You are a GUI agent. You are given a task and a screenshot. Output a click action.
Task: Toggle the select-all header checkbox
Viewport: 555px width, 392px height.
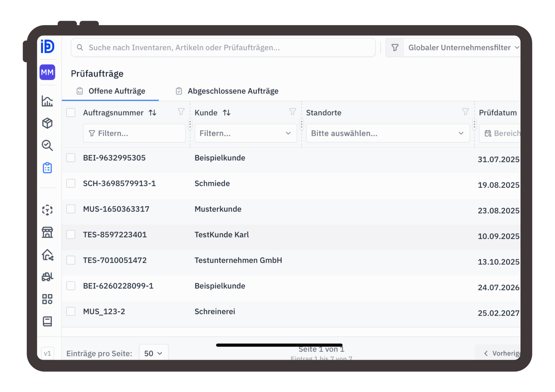coord(71,113)
